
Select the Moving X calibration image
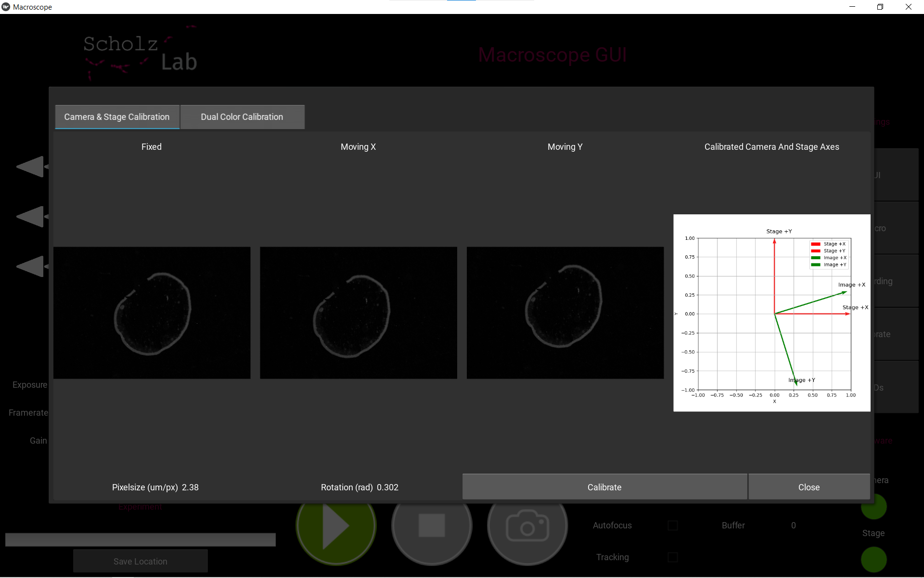(359, 313)
